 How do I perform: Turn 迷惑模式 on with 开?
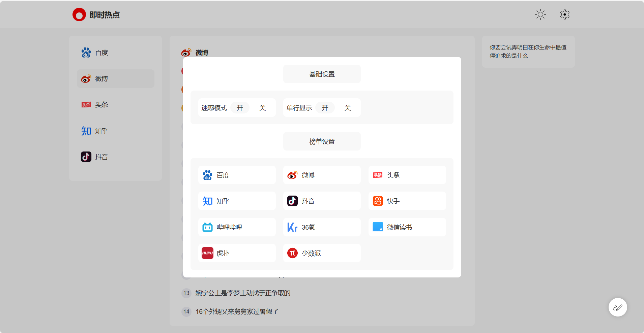coord(240,108)
